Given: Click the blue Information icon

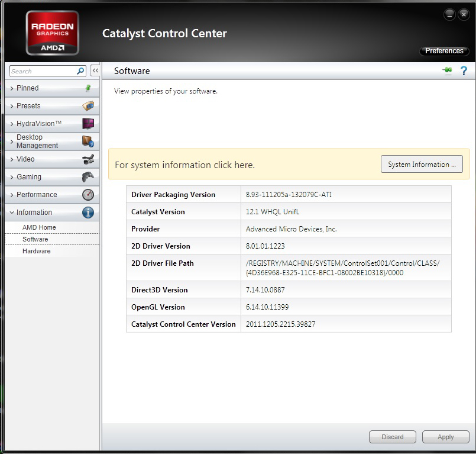Looking at the screenshot, I should coord(88,212).
